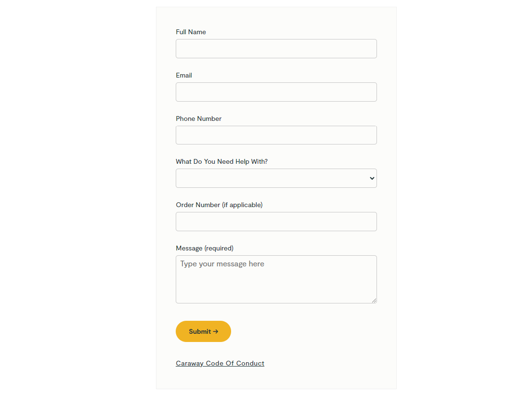Click the Message label text
Viewport: 532px width, 394px height.
[189, 249]
